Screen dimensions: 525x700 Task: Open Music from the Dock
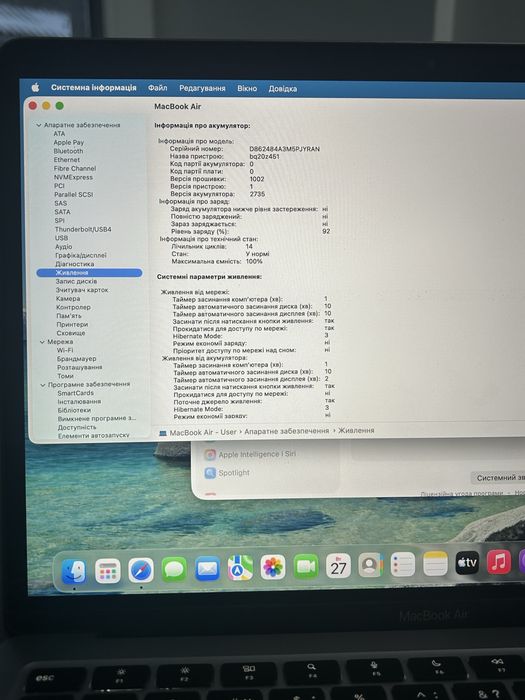pos(499,562)
